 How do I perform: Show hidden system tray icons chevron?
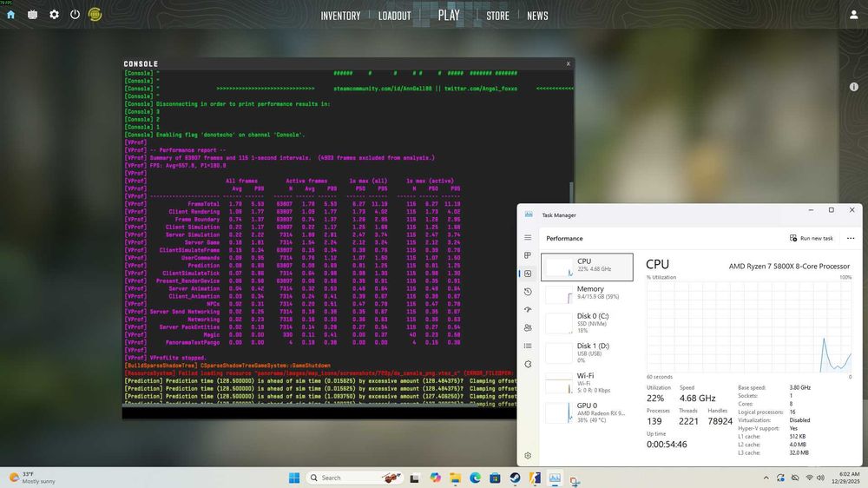pos(766,478)
